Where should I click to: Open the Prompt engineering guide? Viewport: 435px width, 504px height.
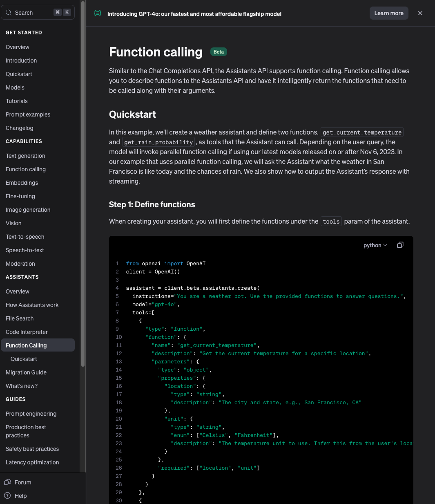31,414
